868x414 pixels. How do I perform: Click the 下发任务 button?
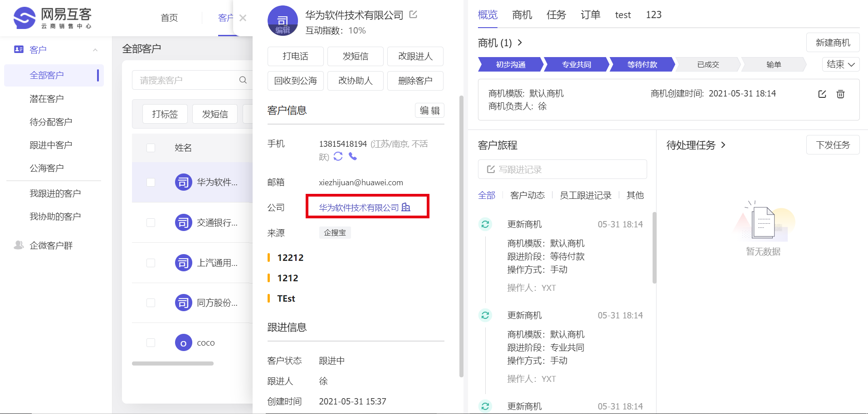(833, 145)
